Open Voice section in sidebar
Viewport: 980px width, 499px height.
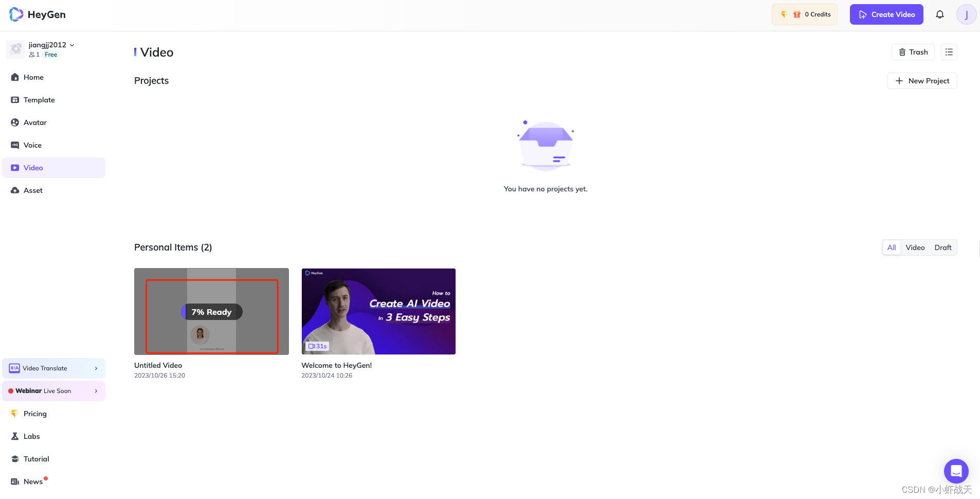pos(54,145)
